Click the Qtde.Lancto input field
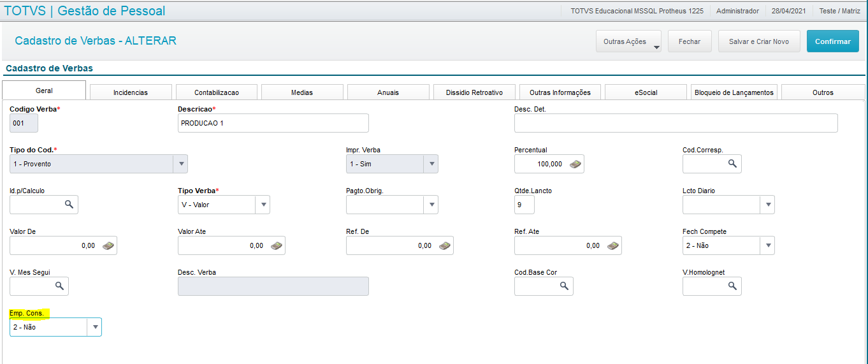The width and height of the screenshot is (868, 364). click(x=524, y=205)
